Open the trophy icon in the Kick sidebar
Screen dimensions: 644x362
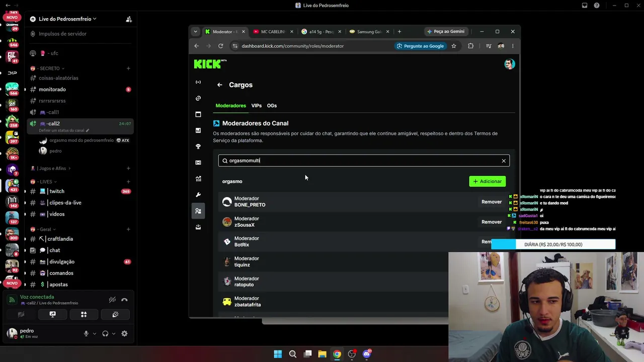click(x=198, y=146)
